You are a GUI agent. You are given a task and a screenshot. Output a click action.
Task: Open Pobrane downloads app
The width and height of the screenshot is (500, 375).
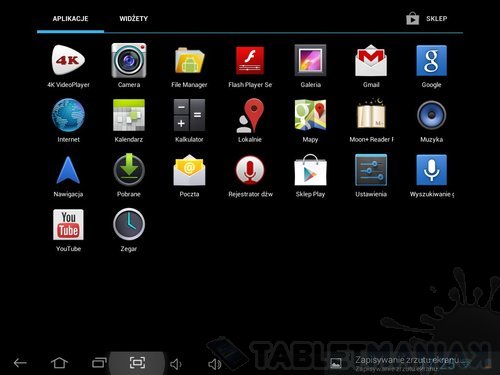click(x=129, y=176)
